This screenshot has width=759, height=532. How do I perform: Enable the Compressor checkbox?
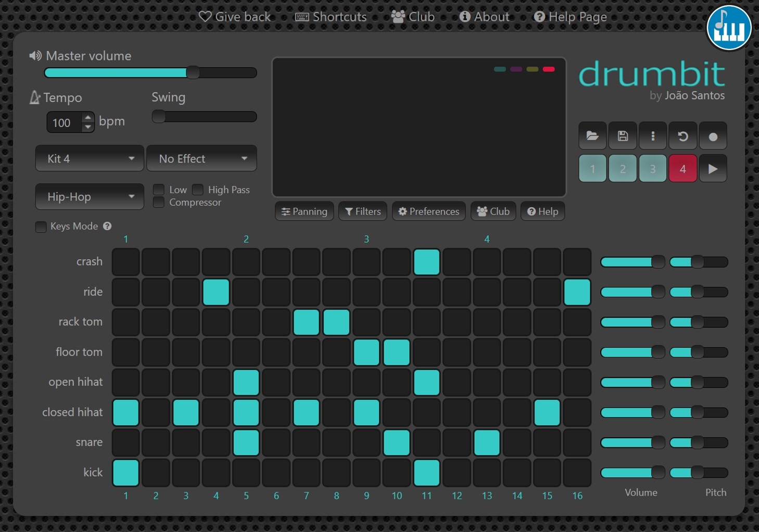tap(159, 202)
